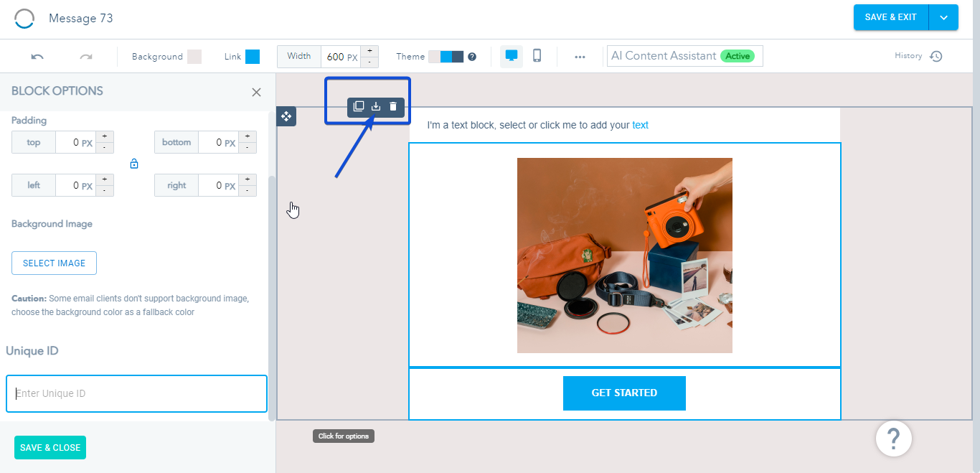This screenshot has width=980, height=473.
Task: Switch to mobile preview icon
Action: [537, 56]
